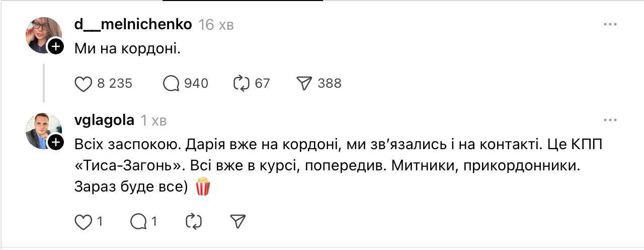Image resolution: width=644 pixels, height=250 pixels.
Task: Click the 16 хв timestamp
Action: [x=216, y=25]
